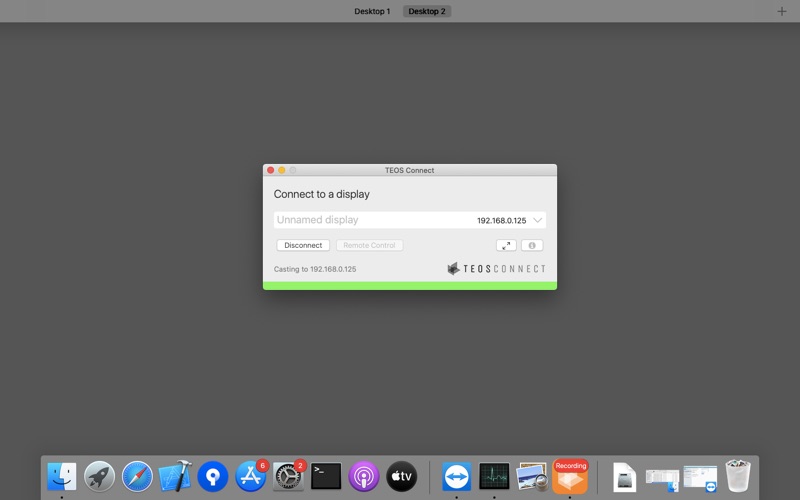
Task: Launch Terminal from the Dock
Action: click(x=326, y=477)
